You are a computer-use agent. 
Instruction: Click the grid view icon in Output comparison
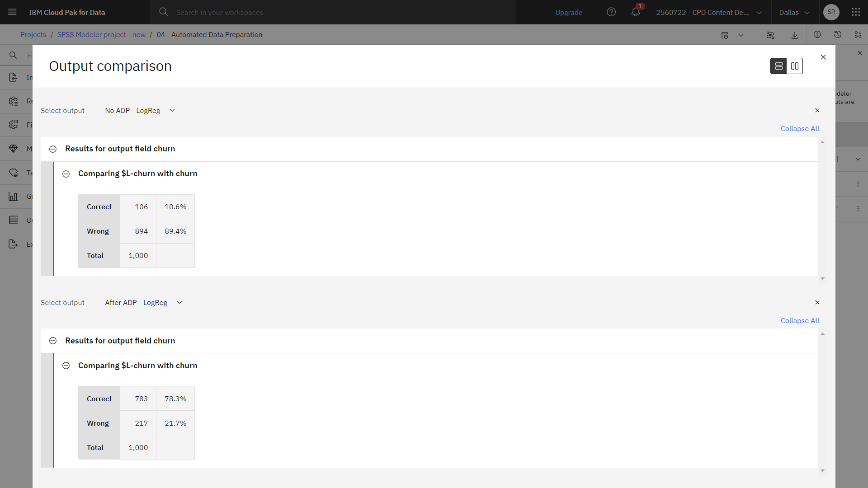click(x=795, y=66)
